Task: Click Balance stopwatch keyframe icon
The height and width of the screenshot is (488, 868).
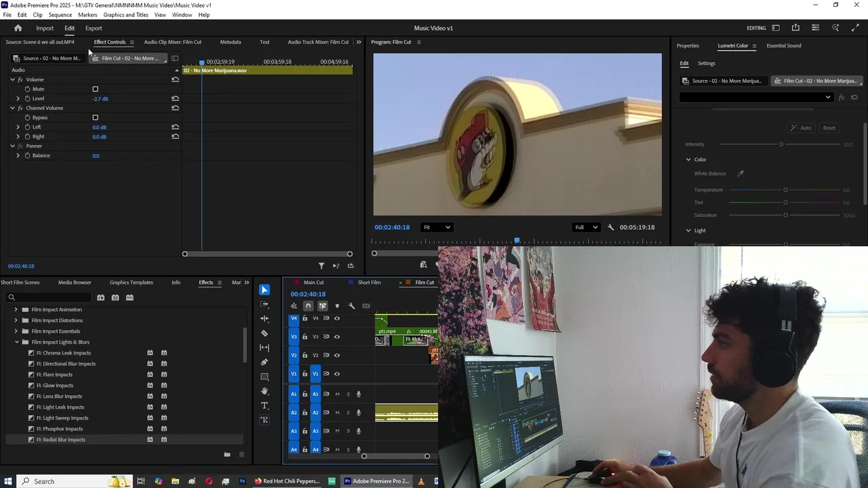Action: point(27,155)
